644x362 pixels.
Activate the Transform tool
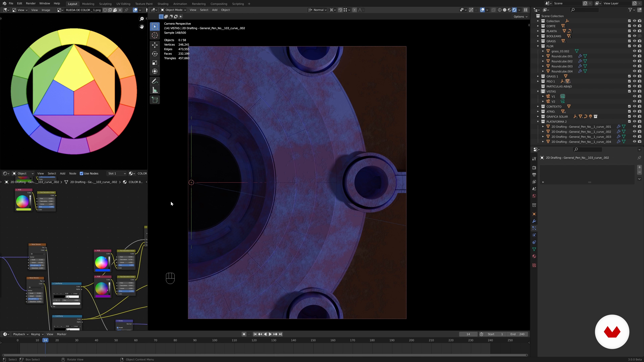(155, 71)
